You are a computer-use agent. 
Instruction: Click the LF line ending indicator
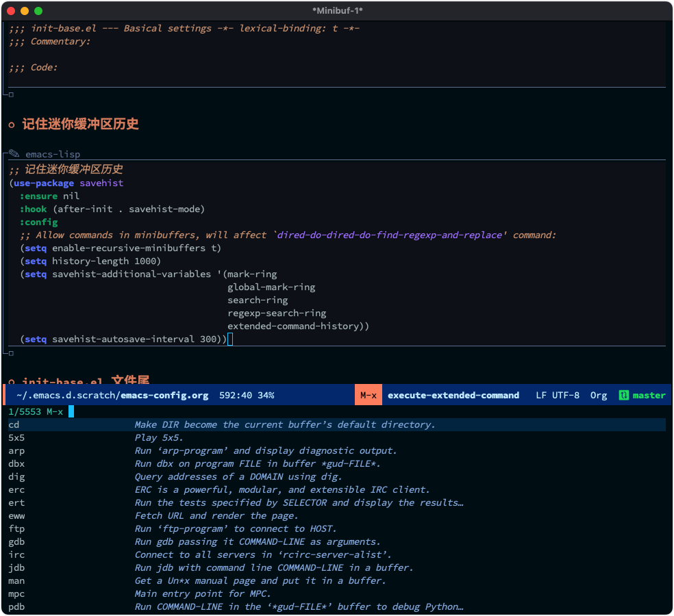click(x=541, y=395)
